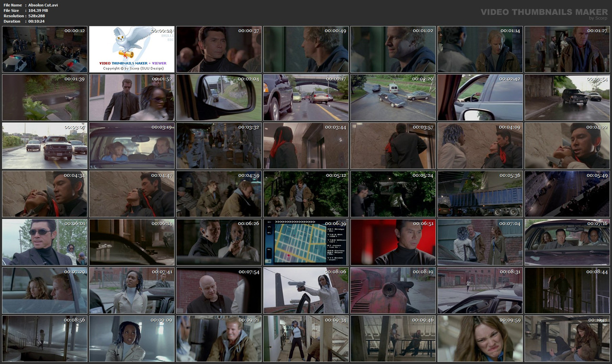Select the thumbnail at 00:09:21
This screenshot has width=612, height=364.
pos(219,339)
